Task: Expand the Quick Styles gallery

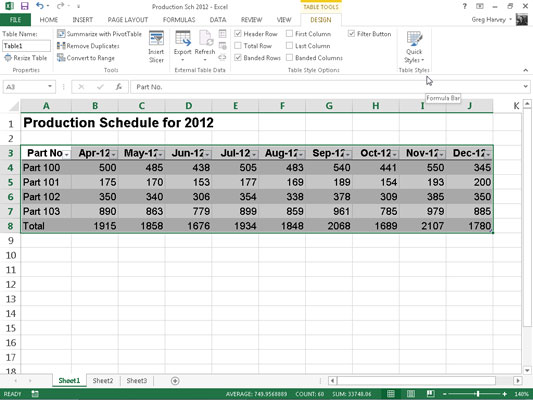Action: [x=414, y=47]
